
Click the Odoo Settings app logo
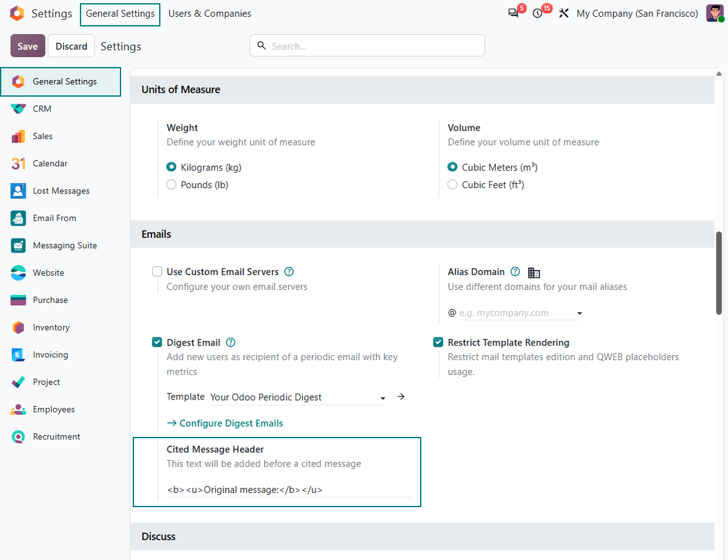17,14
